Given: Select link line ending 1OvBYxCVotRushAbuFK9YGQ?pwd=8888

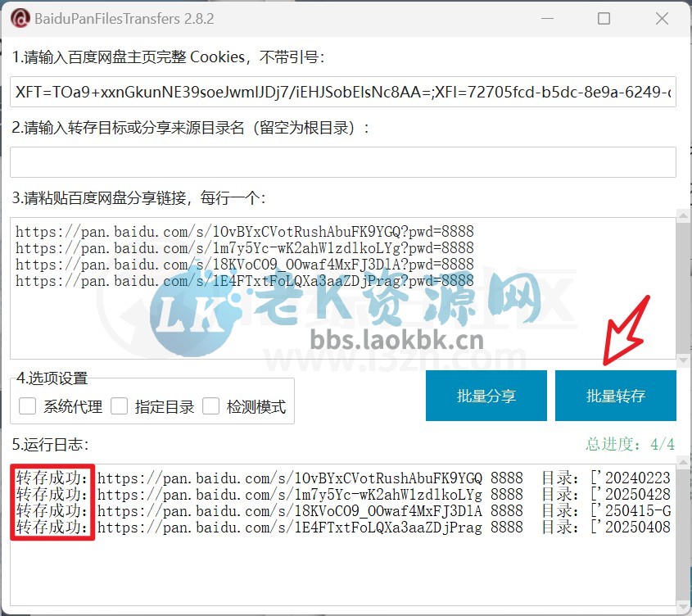Looking at the screenshot, I should point(245,232).
